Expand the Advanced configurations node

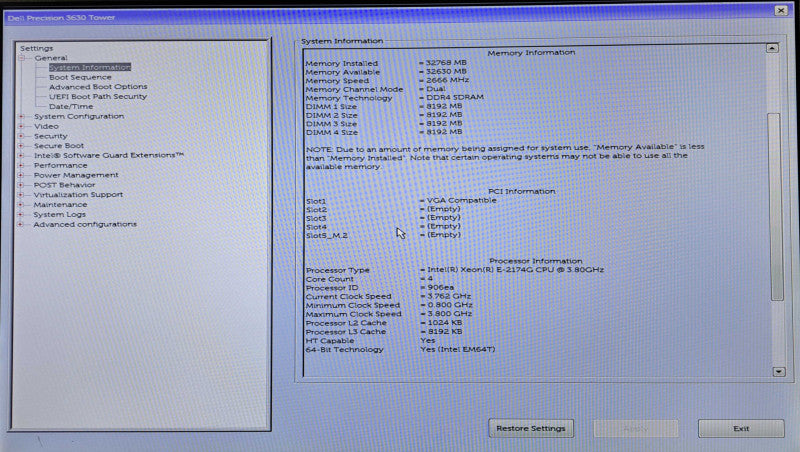[x=21, y=224]
